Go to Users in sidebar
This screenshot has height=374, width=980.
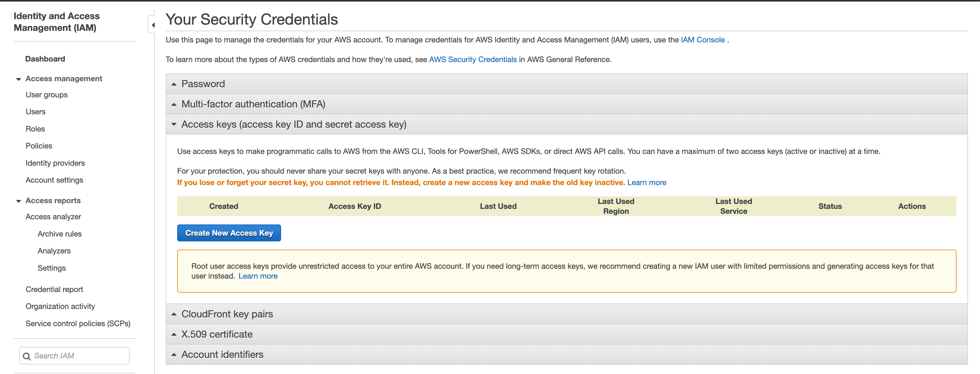[x=35, y=112]
